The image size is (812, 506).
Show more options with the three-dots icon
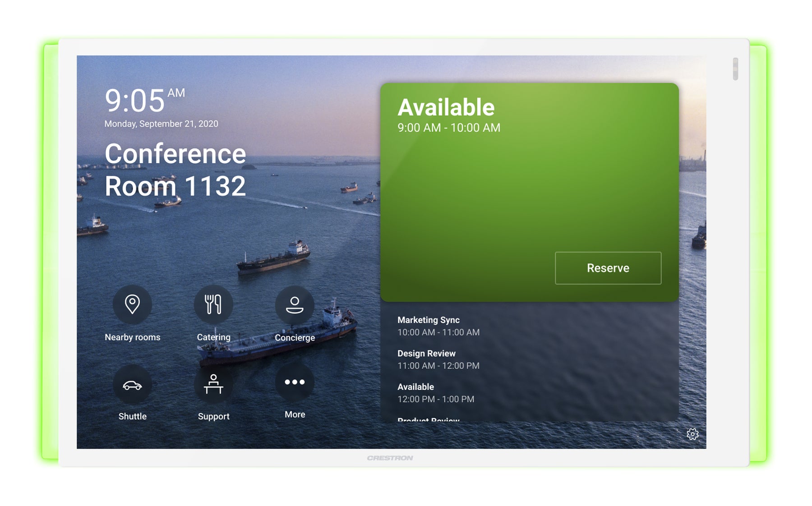[x=295, y=382]
